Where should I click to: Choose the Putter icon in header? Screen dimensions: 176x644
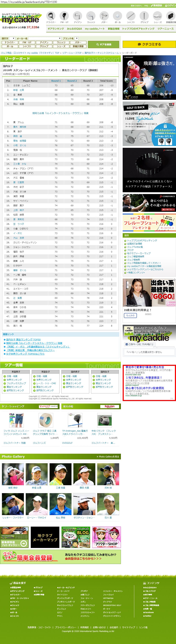coord(104,17)
